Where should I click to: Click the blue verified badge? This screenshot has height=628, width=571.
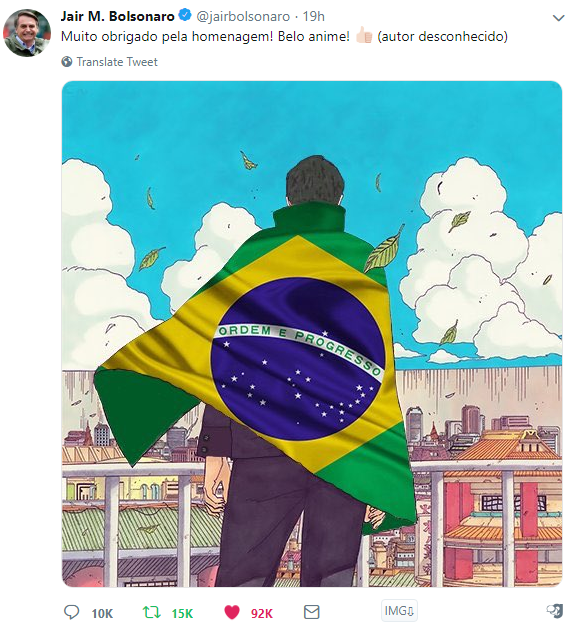185,16
